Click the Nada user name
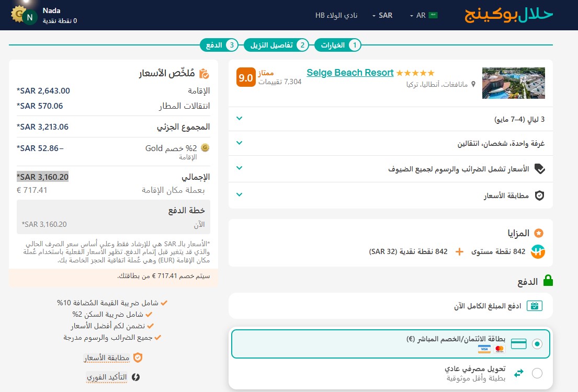This screenshot has height=392, width=578. (x=51, y=10)
